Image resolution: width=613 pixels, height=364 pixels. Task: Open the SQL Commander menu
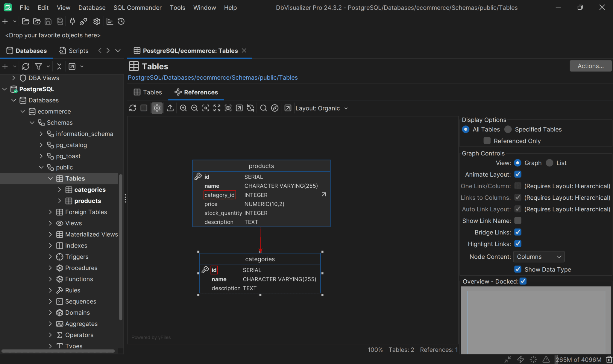point(137,7)
